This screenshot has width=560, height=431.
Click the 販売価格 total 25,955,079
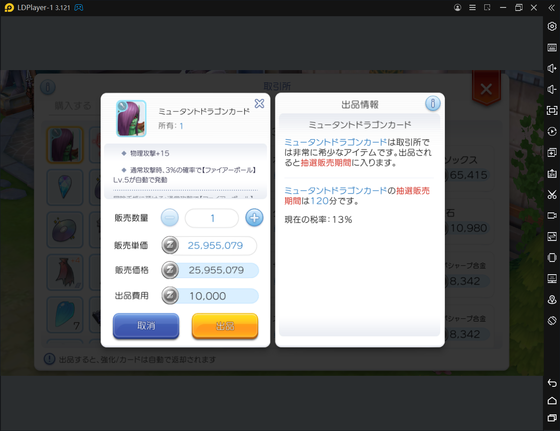click(216, 270)
